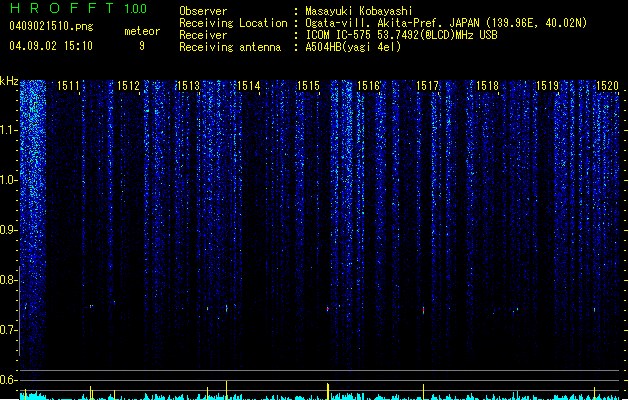
Task: Click the 0.6 frequency axis label
Action: pos(9,380)
